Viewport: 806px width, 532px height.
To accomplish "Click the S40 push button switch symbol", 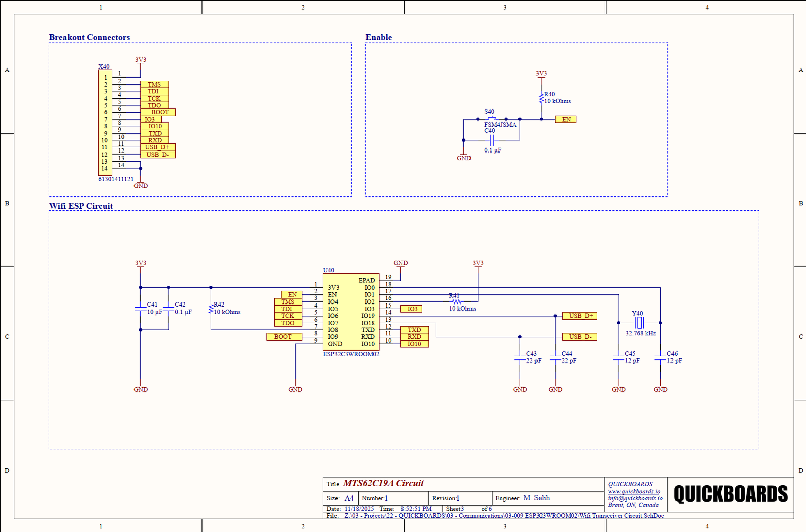I will (492, 119).
